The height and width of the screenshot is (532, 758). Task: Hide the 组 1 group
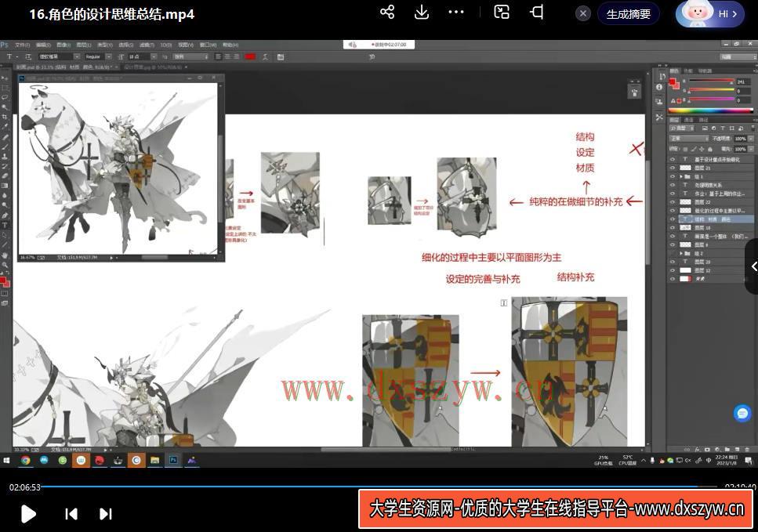[673, 176]
